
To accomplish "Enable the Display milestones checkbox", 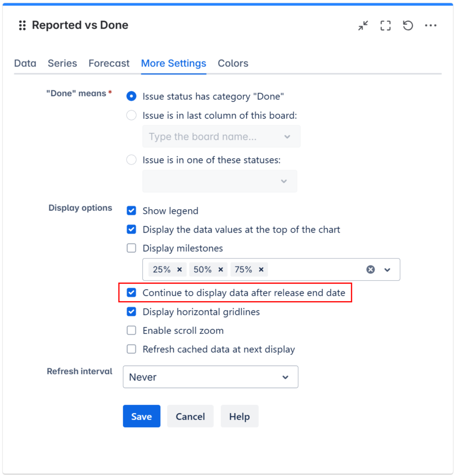I will click(x=131, y=248).
